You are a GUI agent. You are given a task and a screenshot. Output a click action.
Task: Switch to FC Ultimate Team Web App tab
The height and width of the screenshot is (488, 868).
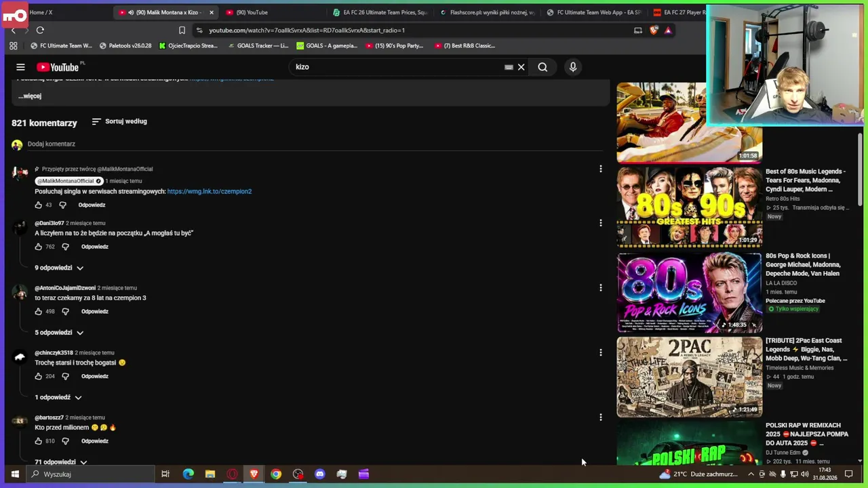click(x=595, y=12)
